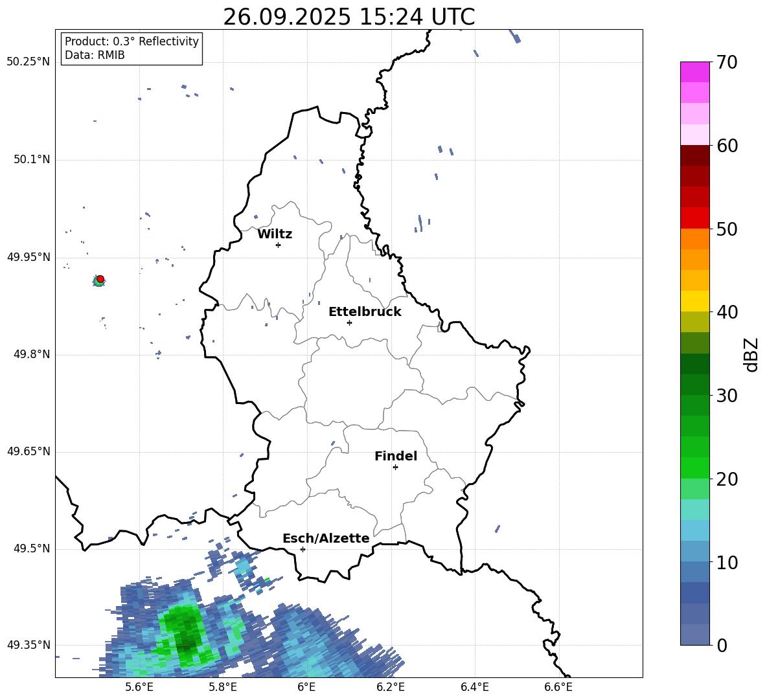Image resolution: width=767 pixels, height=700 pixels.
Task: Click the magenta swatch at top of colorbar
Action: [x=694, y=72]
